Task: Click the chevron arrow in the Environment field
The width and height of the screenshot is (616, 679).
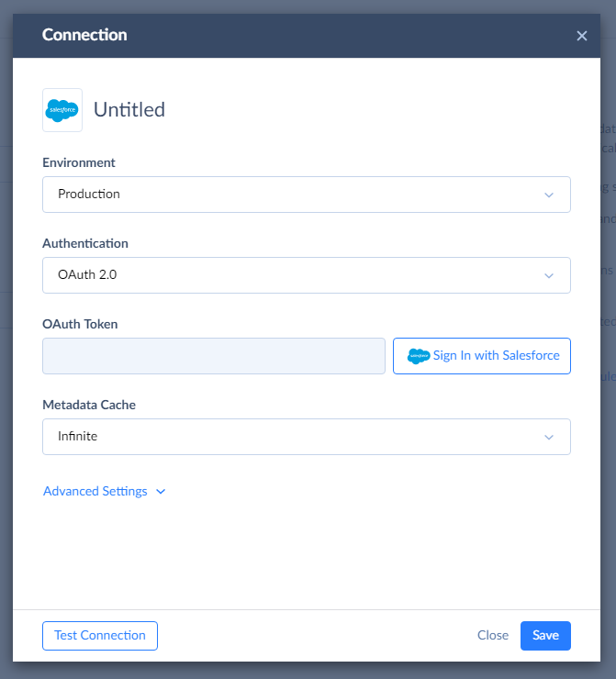Action: coord(549,195)
